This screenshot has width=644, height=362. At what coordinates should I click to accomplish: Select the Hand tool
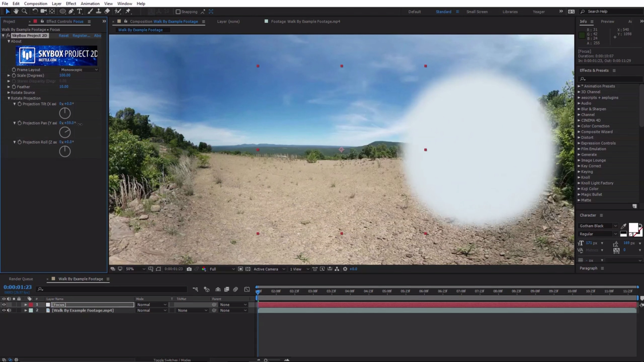(x=16, y=11)
